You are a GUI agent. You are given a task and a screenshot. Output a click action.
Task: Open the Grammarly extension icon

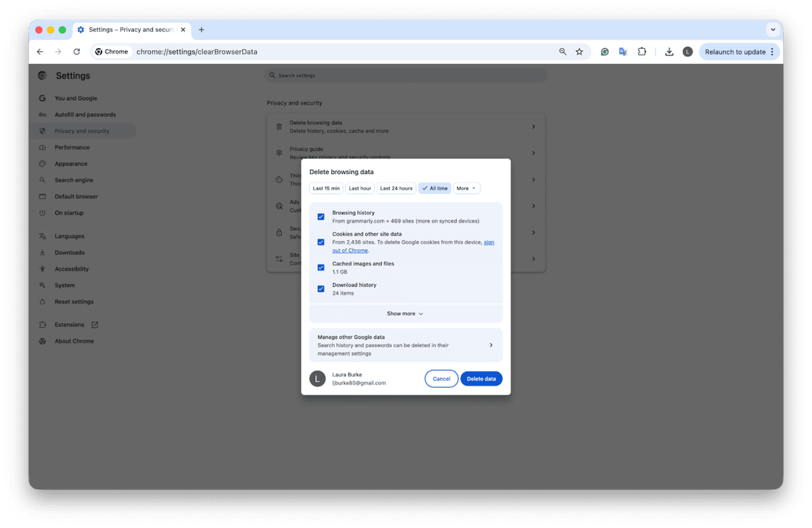[x=605, y=51]
